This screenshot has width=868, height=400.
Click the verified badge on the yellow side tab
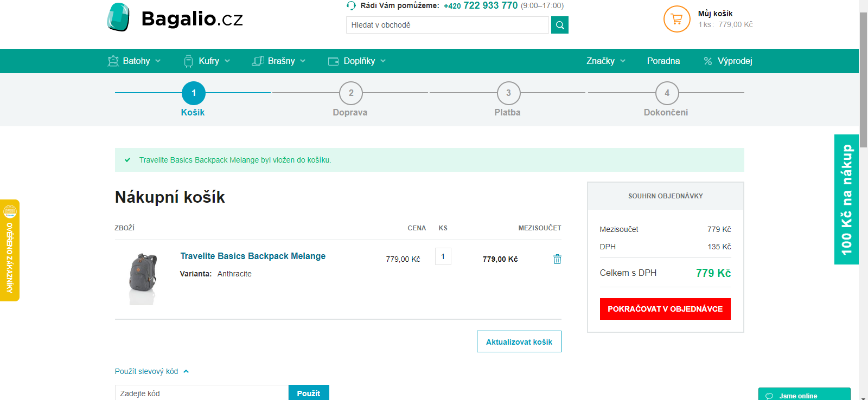click(10, 211)
